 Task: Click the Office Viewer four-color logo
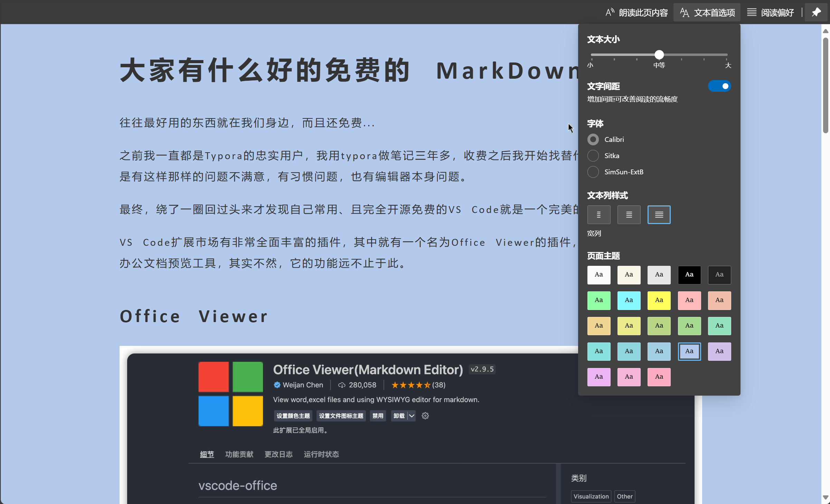[x=230, y=394]
